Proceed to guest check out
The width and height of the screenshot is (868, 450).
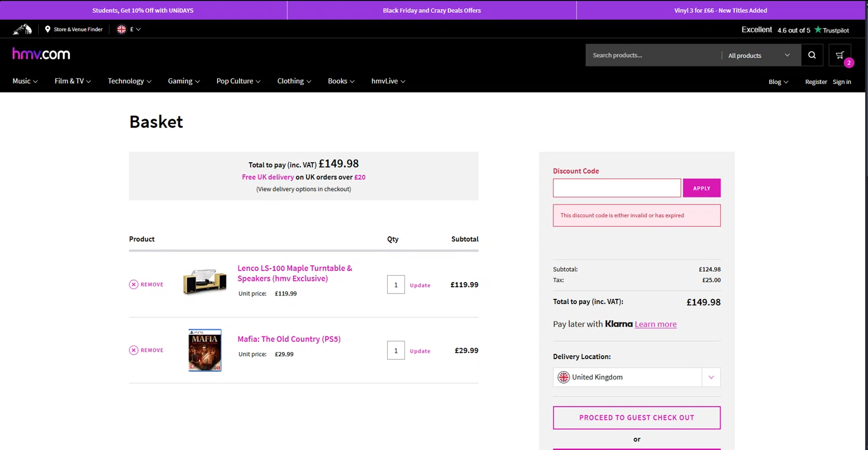coord(637,418)
